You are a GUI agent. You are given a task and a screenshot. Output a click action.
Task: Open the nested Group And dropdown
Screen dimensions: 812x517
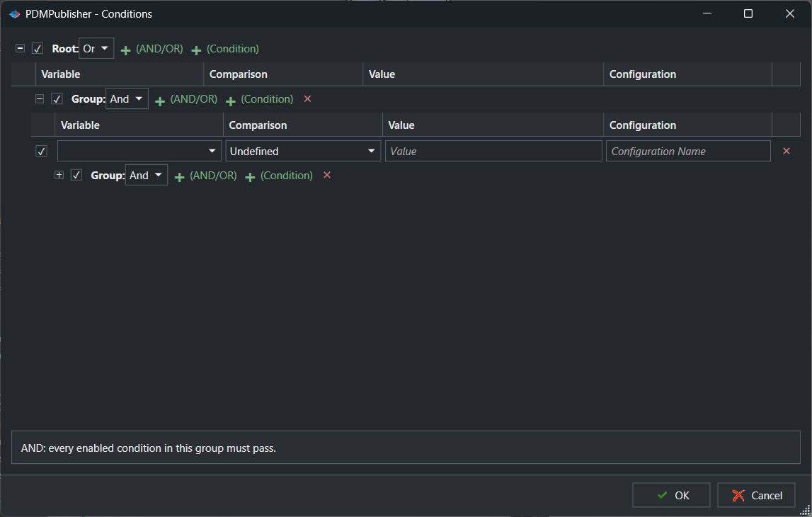[x=146, y=175]
